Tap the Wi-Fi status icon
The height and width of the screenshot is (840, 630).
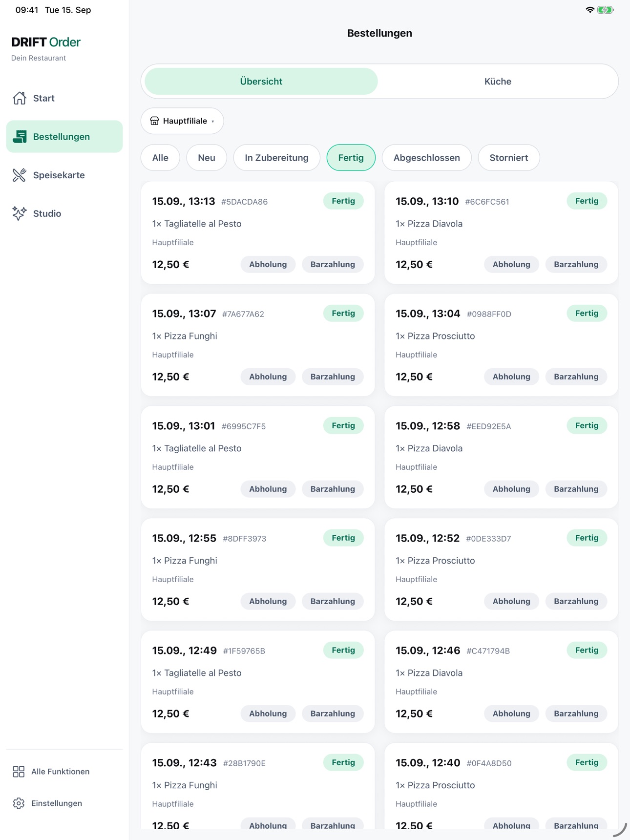pos(590,10)
